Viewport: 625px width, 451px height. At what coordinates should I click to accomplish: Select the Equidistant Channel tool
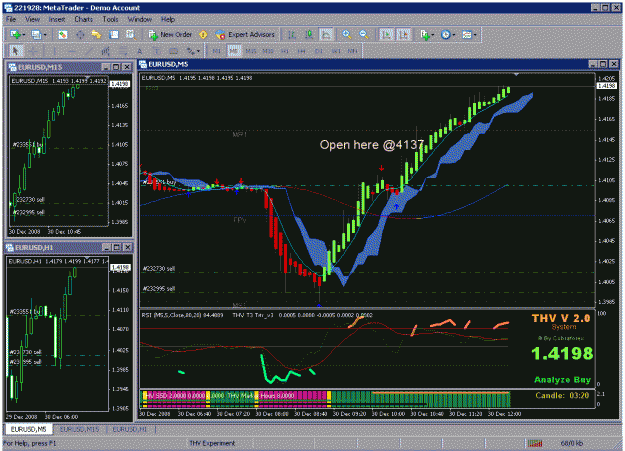[x=106, y=51]
